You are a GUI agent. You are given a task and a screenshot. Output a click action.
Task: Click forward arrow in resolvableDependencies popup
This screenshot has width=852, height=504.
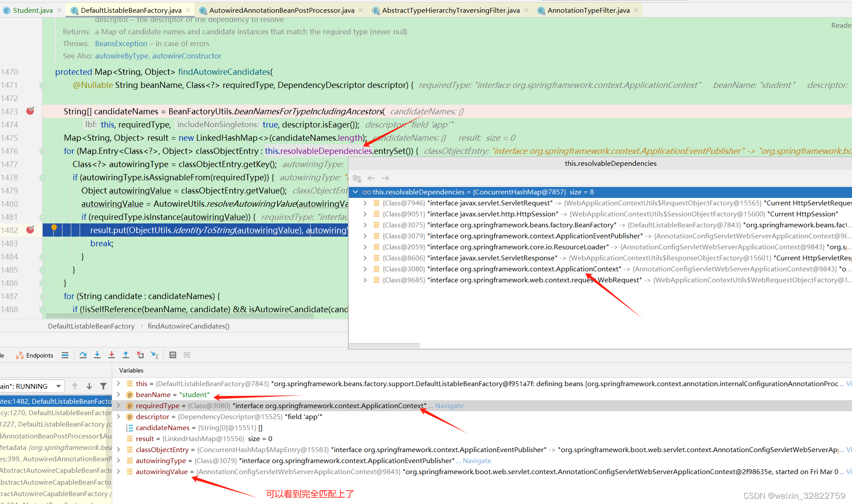click(386, 178)
